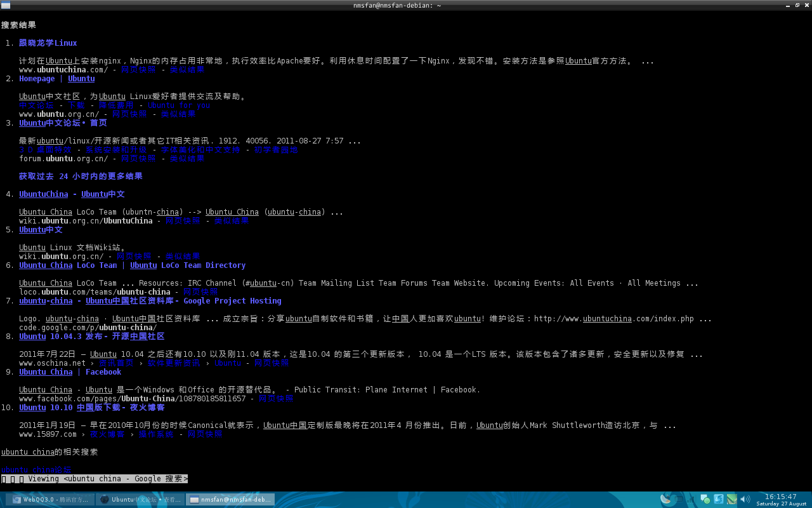Select nmsfan@nmsfan-debian terminal taskbar button
The height and width of the screenshot is (508, 812).
tap(230, 500)
